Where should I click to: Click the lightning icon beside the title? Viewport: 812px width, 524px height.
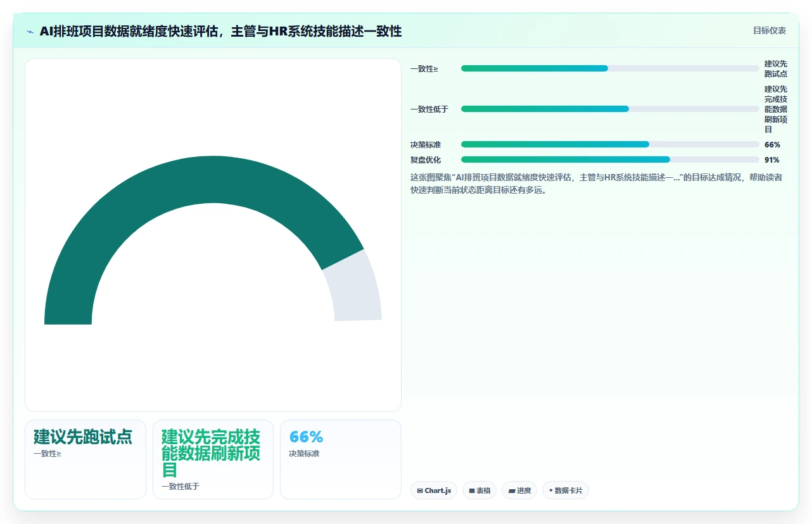(30, 32)
